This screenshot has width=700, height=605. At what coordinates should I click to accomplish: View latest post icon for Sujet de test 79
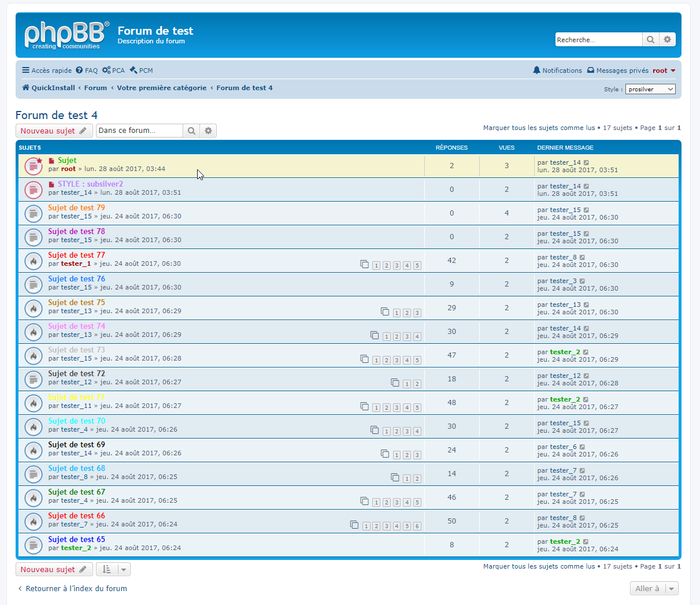pos(586,210)
